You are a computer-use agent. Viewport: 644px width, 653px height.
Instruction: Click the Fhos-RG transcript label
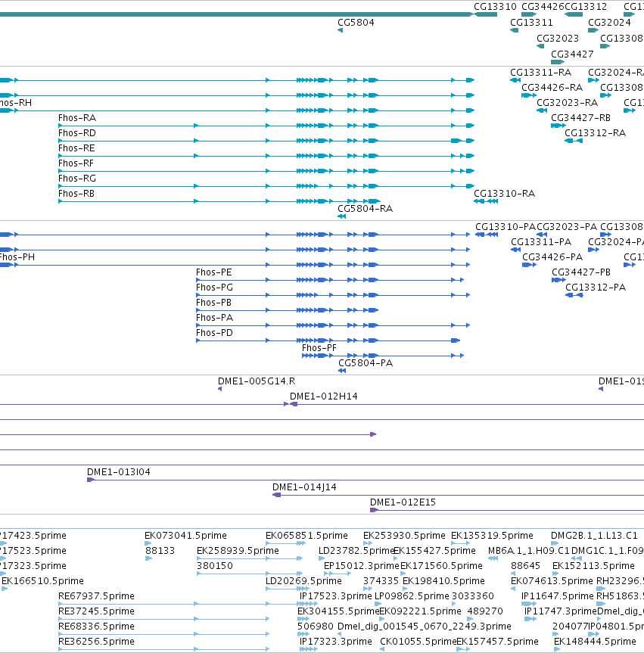click(x=77, y=179)
